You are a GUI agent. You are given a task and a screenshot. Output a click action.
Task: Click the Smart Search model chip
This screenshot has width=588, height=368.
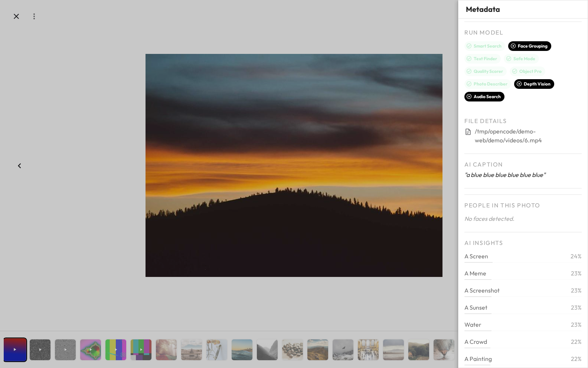[x=484, y=46]
